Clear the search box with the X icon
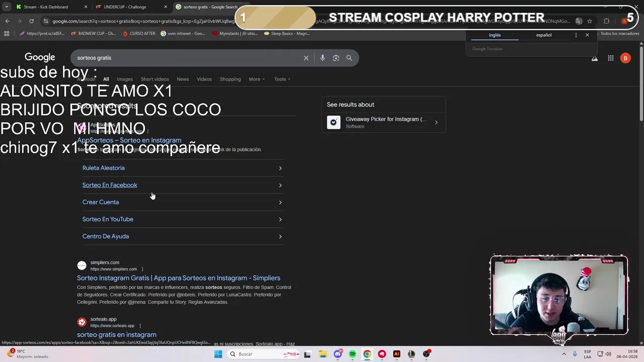Viewport: 644px width, 362px height. tap(306, 58)
